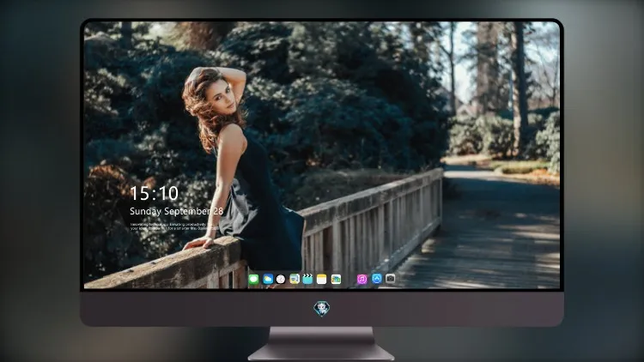
Task: Click the 15:10 clock widget
Action: point(154,193)
